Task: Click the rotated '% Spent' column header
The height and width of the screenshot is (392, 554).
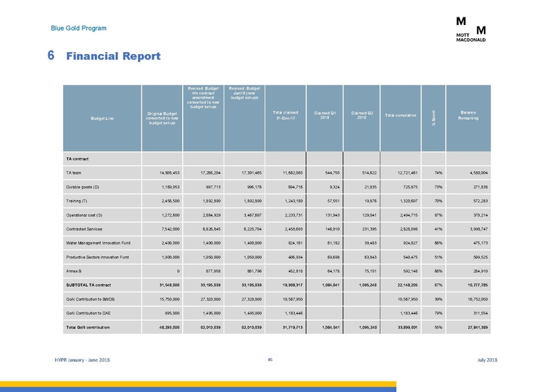Action: click(434, 118)
